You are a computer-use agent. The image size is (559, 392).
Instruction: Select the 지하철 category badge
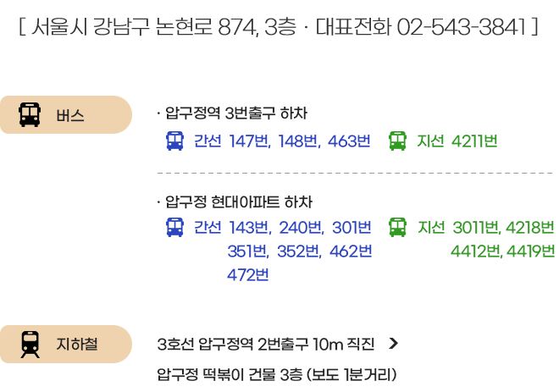(66, 345)
